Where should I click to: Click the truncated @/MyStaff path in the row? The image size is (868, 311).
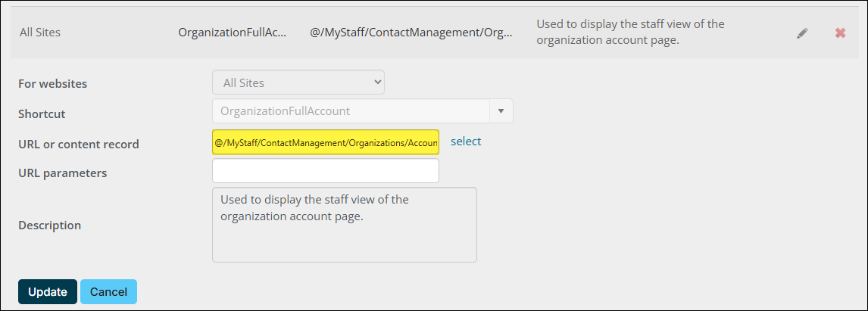[411, 33]
